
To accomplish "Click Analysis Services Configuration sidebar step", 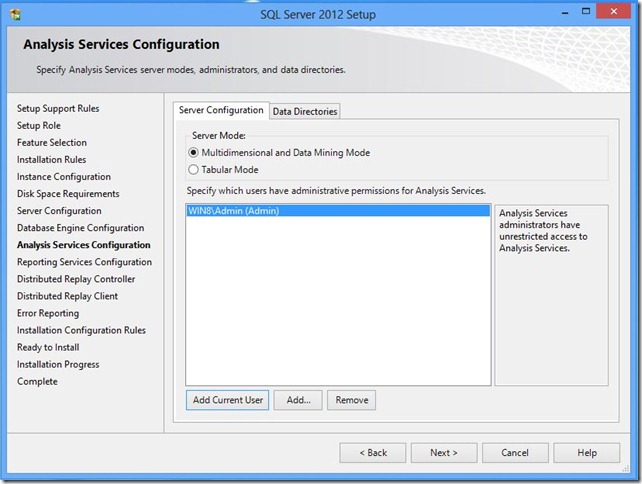I will 84,245.
